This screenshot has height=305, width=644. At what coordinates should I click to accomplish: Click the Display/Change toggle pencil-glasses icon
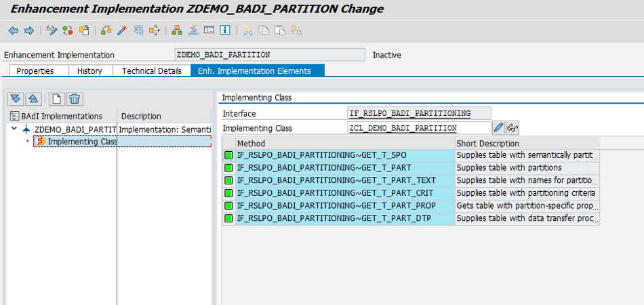coord(52,30)
